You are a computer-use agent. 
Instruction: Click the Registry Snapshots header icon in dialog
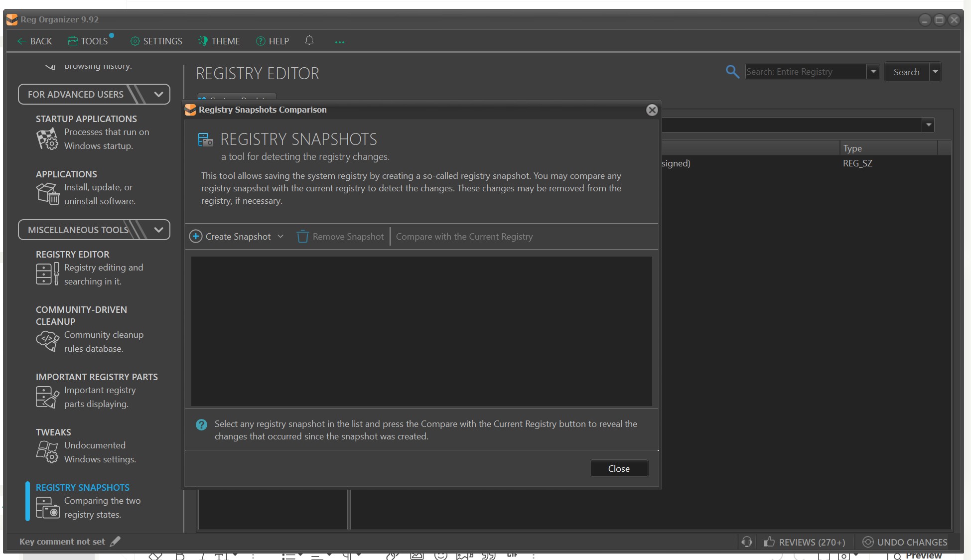[x=205, y=140]
